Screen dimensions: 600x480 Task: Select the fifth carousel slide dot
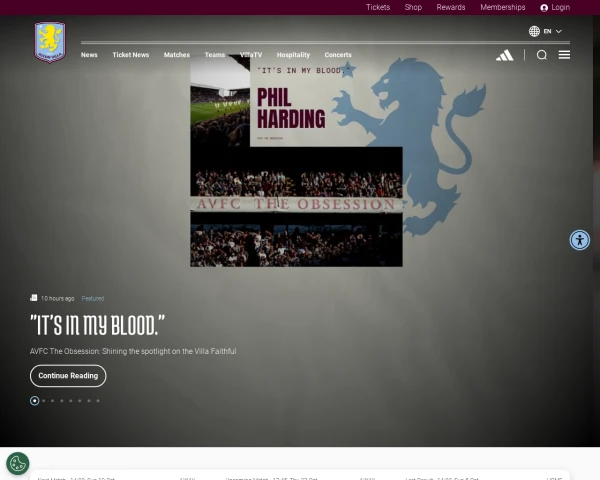(x=71, y=401)
